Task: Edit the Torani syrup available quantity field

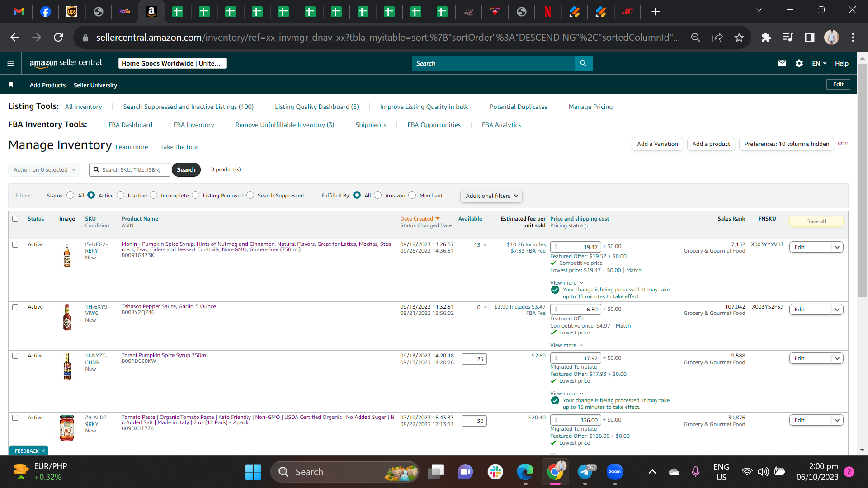Action: click(x=474, y=359)
